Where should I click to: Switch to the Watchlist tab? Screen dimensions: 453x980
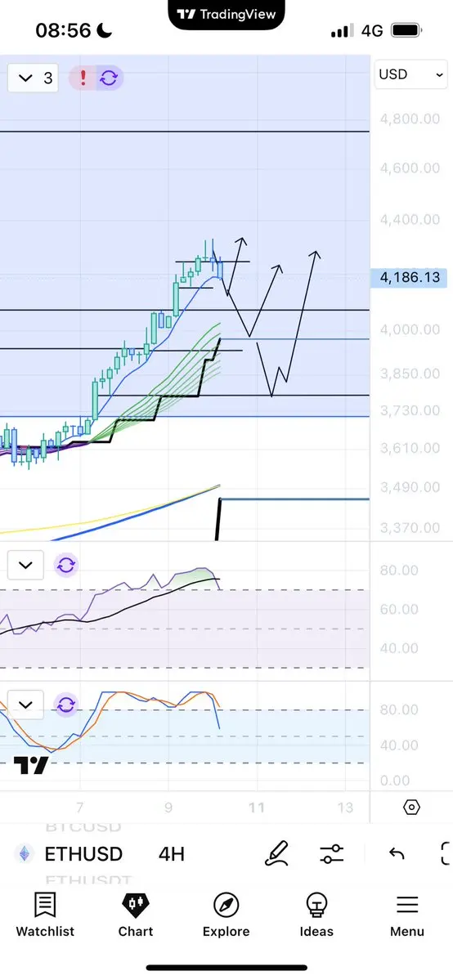coord(45,915)
